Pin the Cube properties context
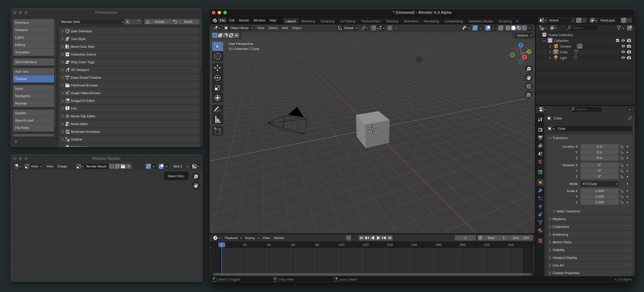The width and height of the screenshot is (644, 292). tap(630, 118)
